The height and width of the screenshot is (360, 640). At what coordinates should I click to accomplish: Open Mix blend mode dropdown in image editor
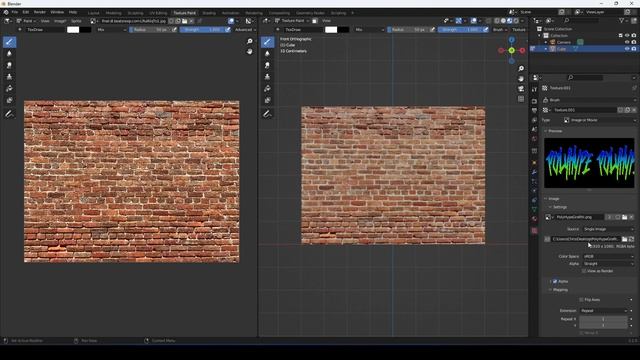pyautogui.click(x=111, y=29)
